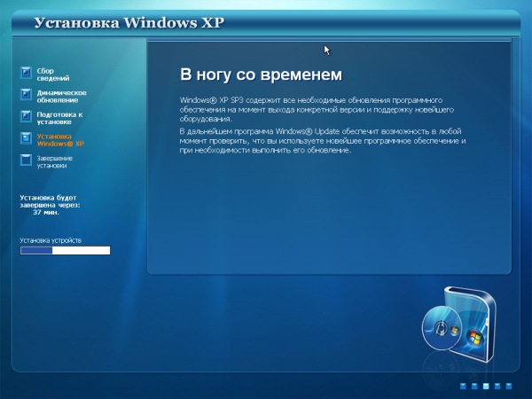This screenshot has width=532, height=399.
Task: Click the Подготовка к установке step text
Action: 59,117
